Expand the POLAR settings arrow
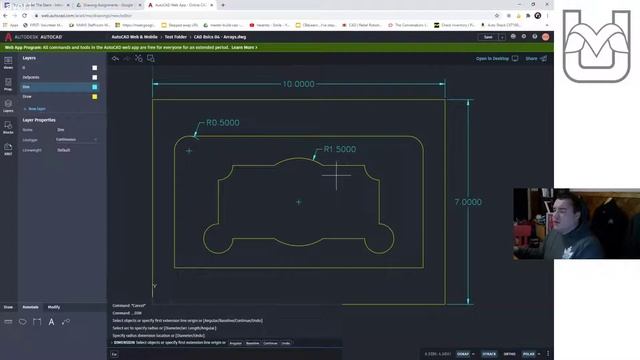Screen dimensions: 640x360 (539, 354)
